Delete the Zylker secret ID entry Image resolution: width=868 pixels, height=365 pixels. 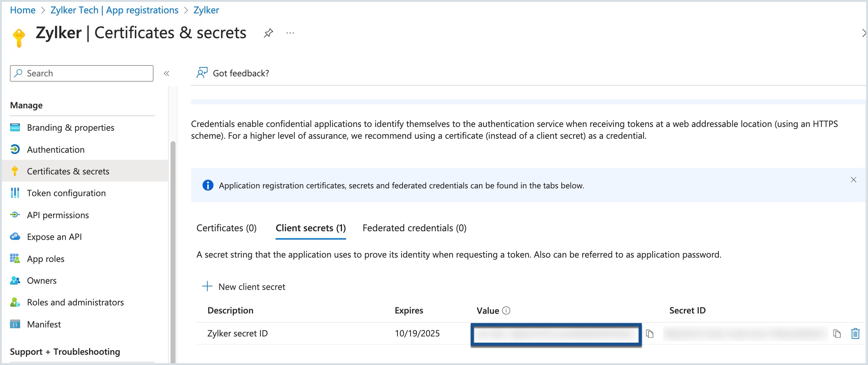click(855, 333)
